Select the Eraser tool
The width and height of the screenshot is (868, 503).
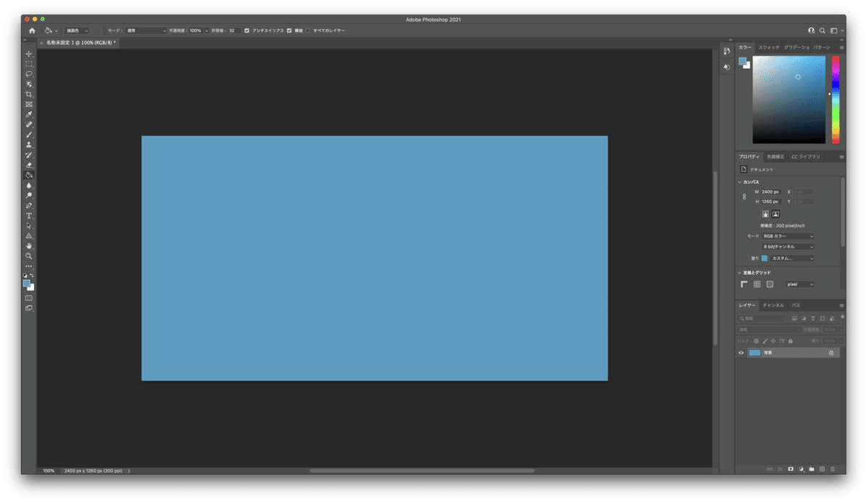pyautogui.click(x=29, y=165)
